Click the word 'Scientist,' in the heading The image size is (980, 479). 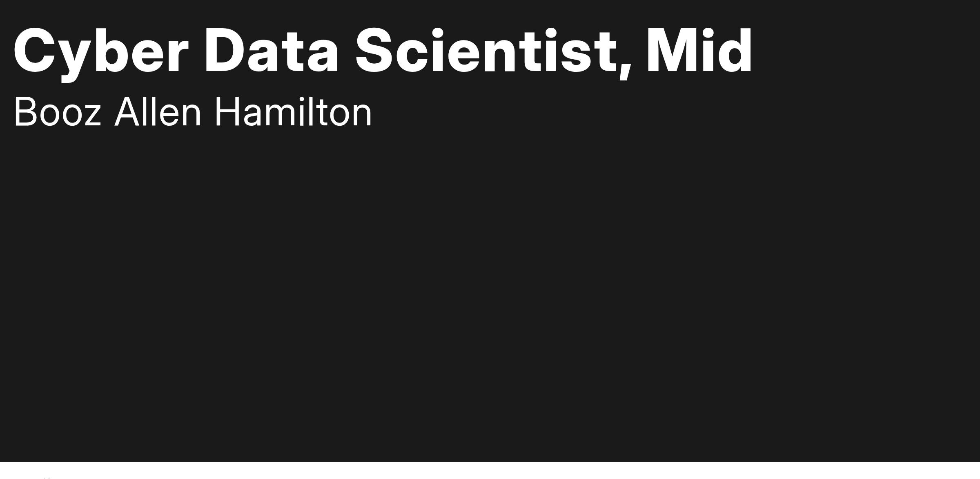click(x=494, y=53)
